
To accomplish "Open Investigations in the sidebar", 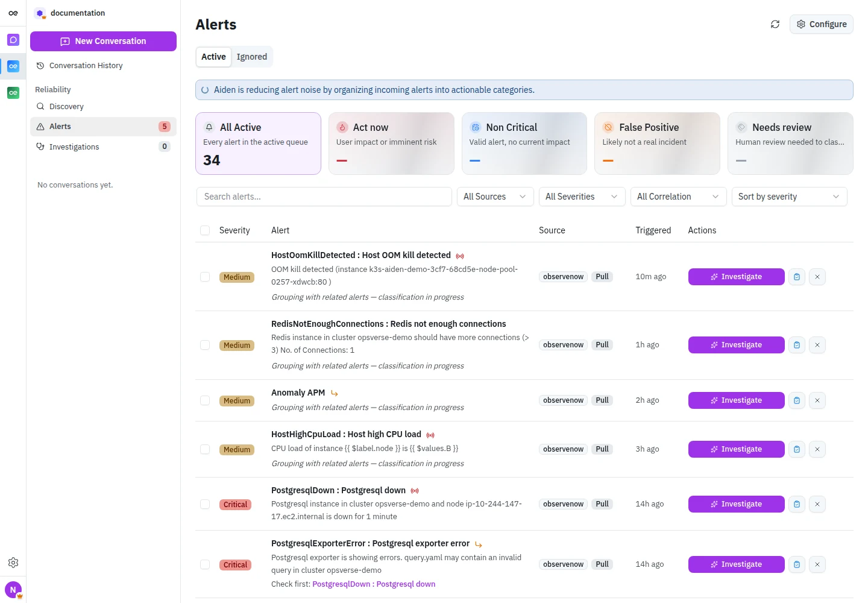I will coord(103,147).
